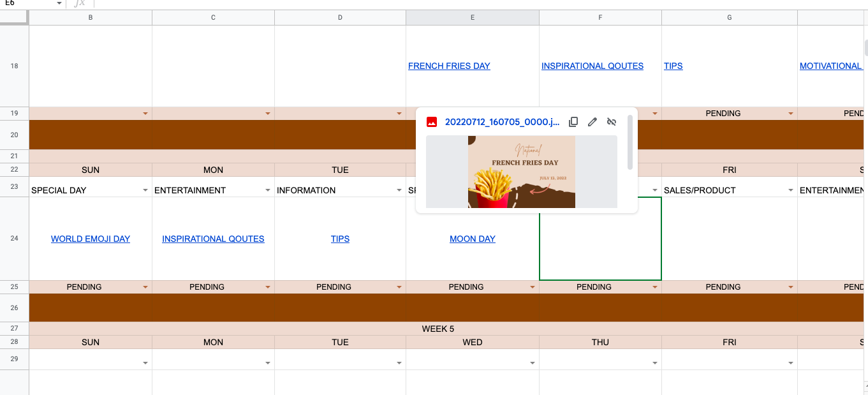
Task: Click scrollbar inside link preview popup
Action: point(630,142)
